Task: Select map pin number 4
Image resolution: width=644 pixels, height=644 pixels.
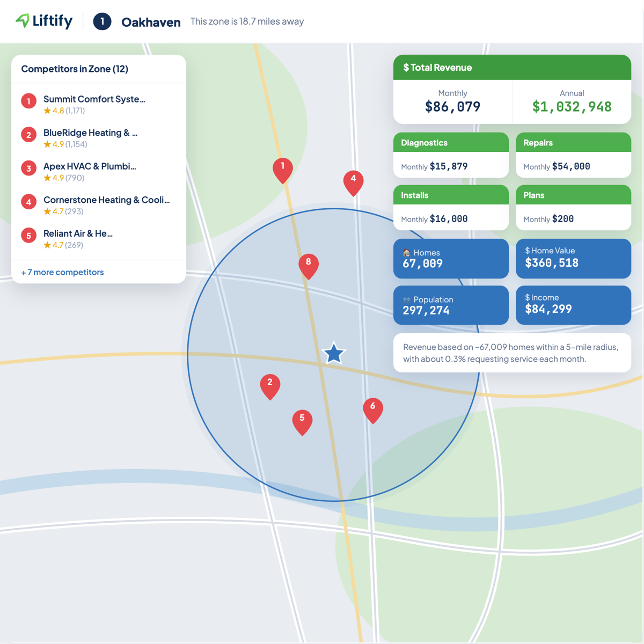Action: (x=353, y=182)
